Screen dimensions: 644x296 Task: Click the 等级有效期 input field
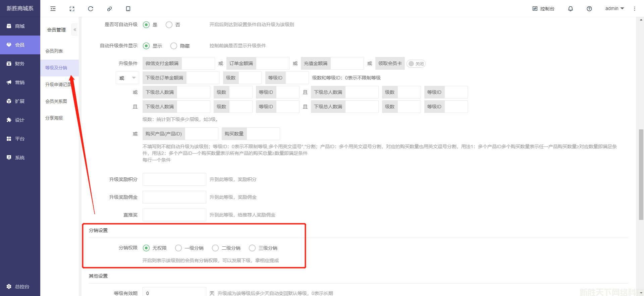pos(174,292)
